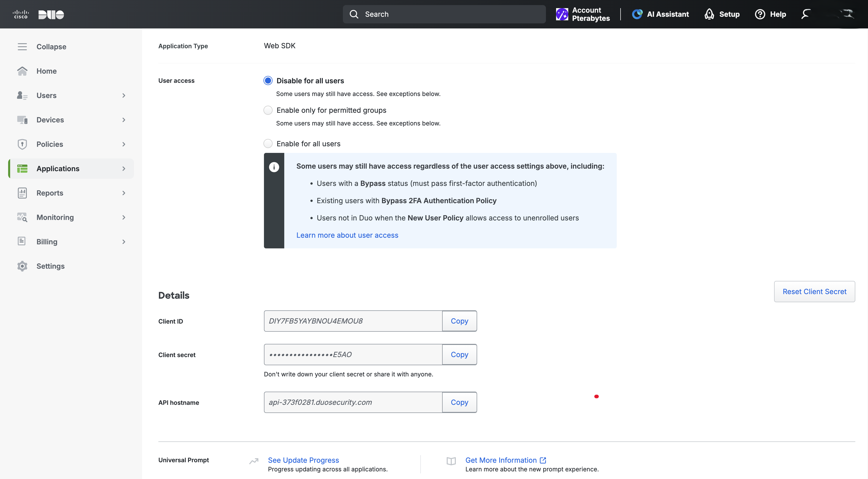Select Disable for all users radio
Viewport: 868px width, 479px height.
tap(268, 81)
